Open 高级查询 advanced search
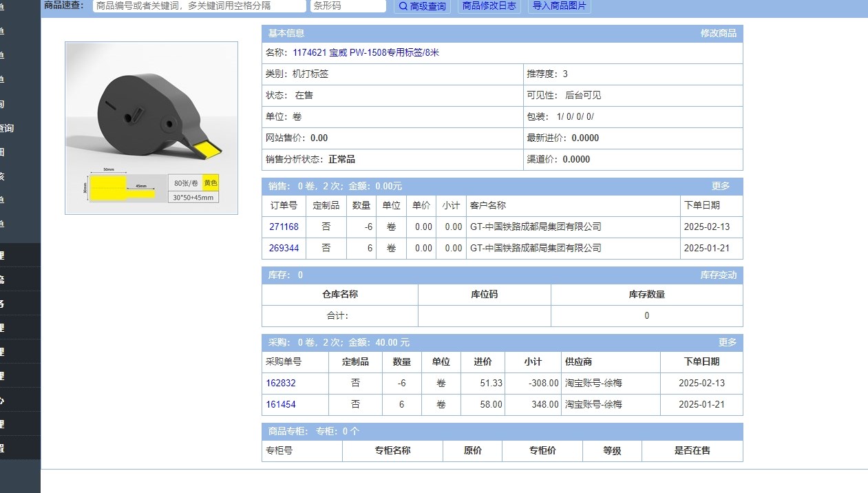This screenshot has width=868, height=493. click(422, 6)
